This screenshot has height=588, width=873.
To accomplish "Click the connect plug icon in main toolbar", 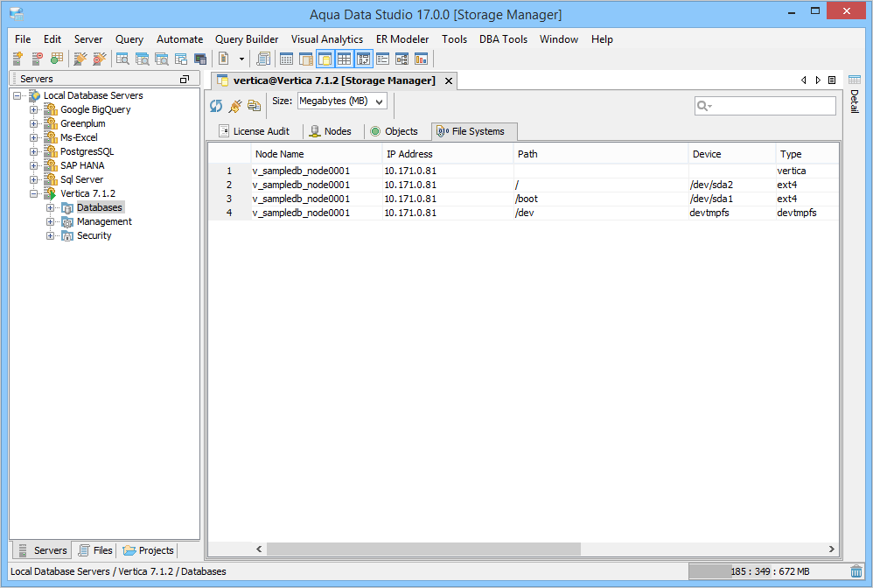I will [x=80, y=59].
